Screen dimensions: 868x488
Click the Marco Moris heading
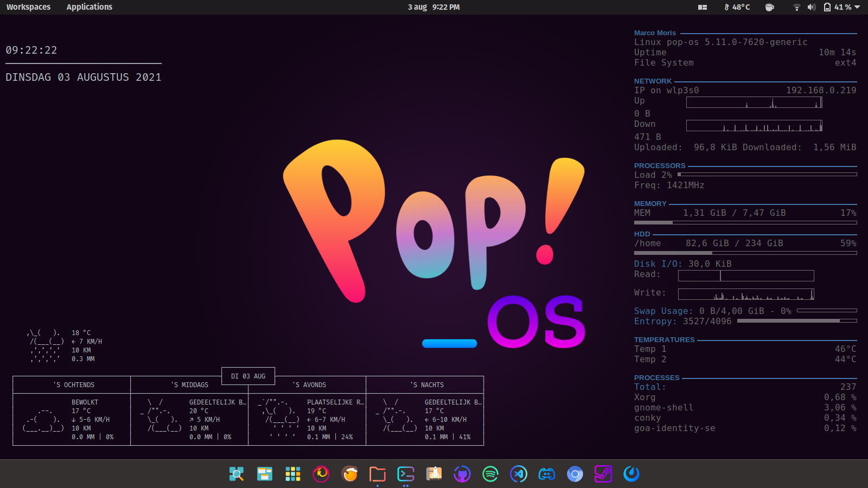click(x=655, y=33)
